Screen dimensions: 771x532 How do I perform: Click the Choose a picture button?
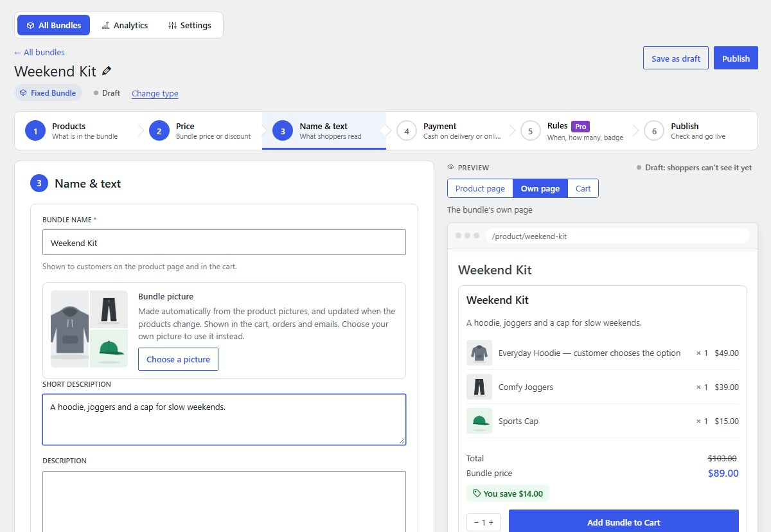click(178, 359)
